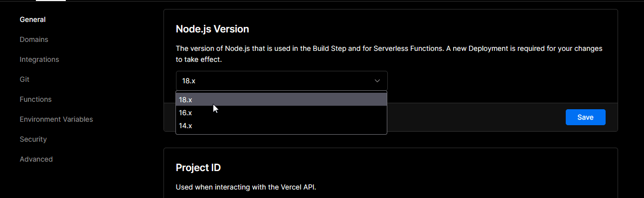Click the Node.js version dropdown chevron arrow
644x198 pixels.
tap(377, 81)
